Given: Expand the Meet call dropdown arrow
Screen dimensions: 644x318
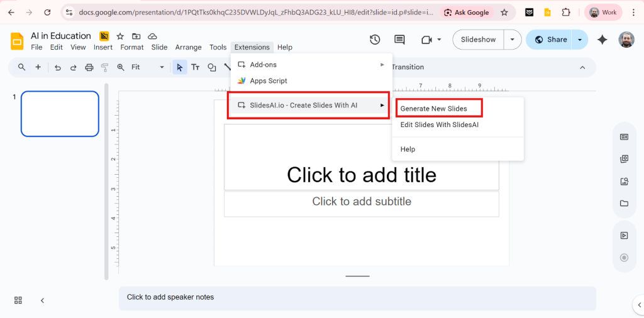Looking at the screenshot, I should (439, 40).
